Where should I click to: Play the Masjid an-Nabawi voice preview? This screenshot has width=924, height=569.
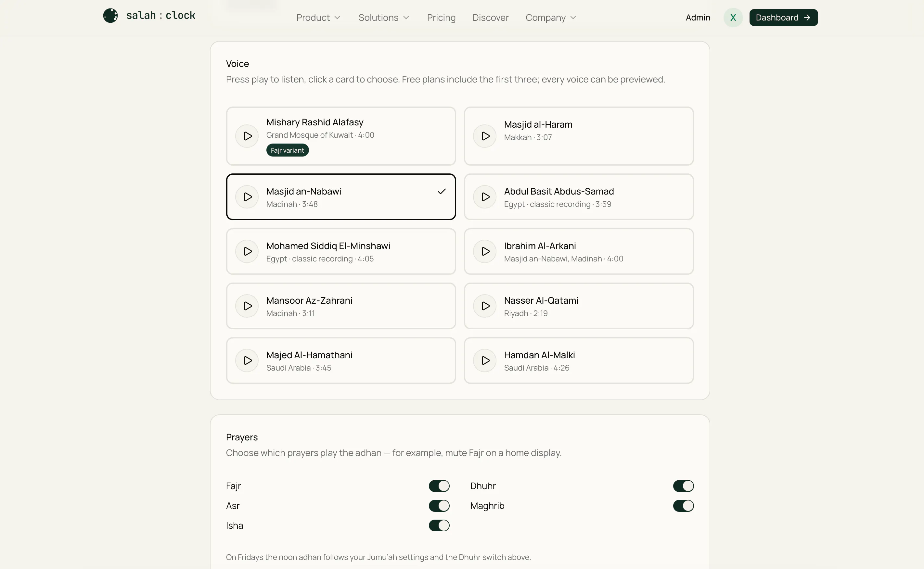point(247,196)
